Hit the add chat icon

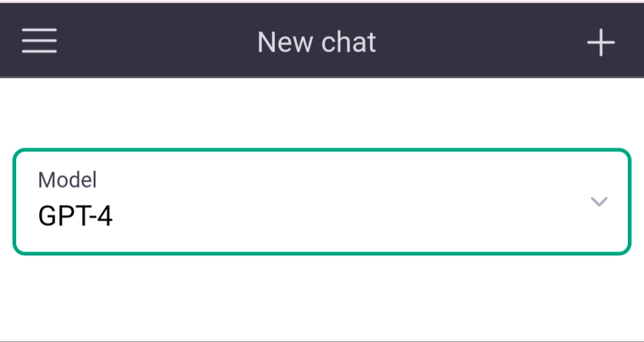tap(601, 43)
